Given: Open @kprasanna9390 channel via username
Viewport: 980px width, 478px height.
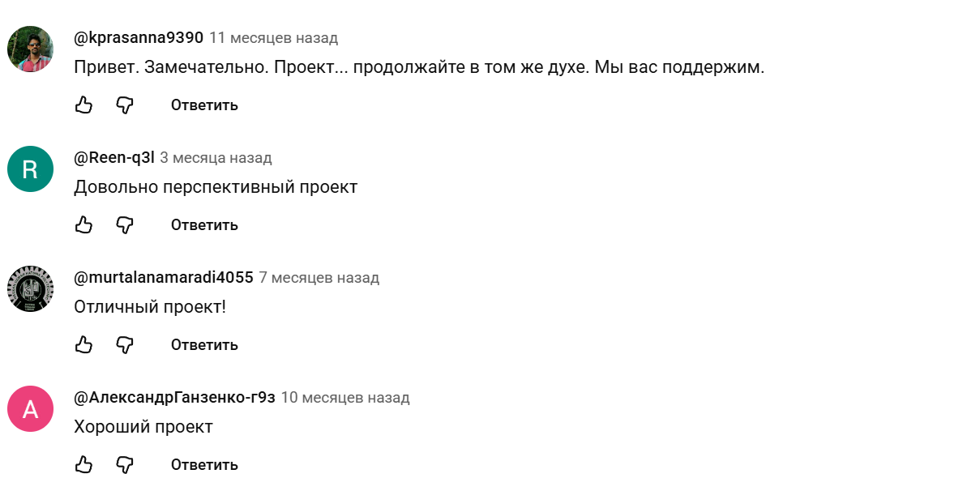Looking at the screenshot, I should 139,38.
